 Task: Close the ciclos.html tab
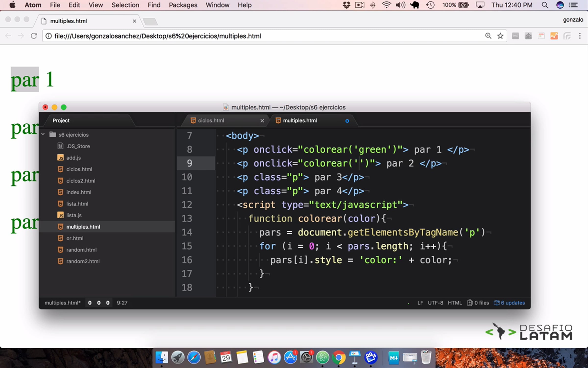pyautogui.click(x=262, y=120)
